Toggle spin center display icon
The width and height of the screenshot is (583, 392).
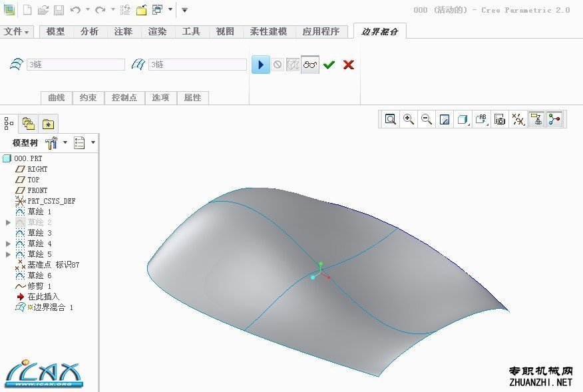[554, 119]
